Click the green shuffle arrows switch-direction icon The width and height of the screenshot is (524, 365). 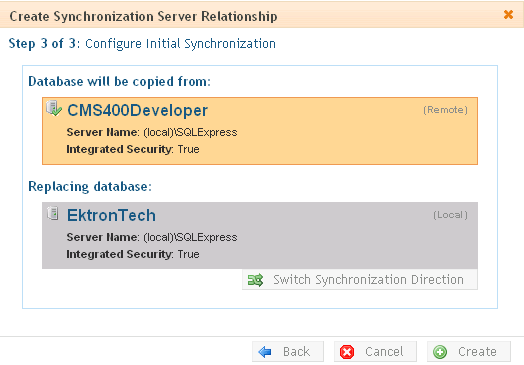pos(255,280)
